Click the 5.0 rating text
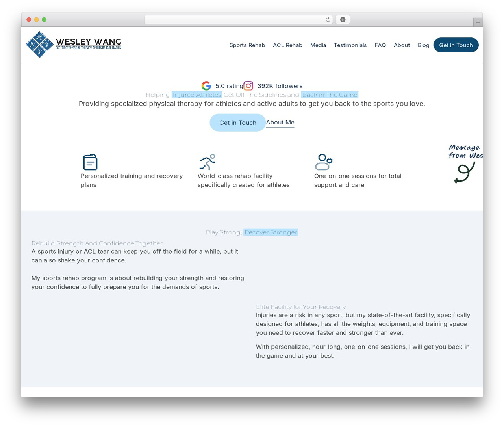 [x=229, y=86]
